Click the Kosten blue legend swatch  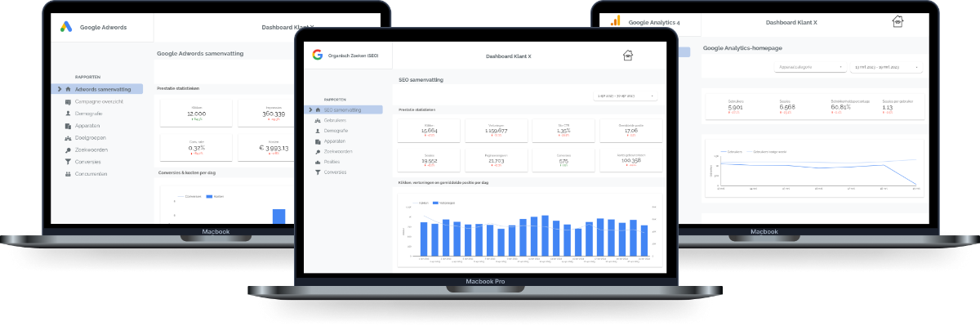[x=209, y=197]
